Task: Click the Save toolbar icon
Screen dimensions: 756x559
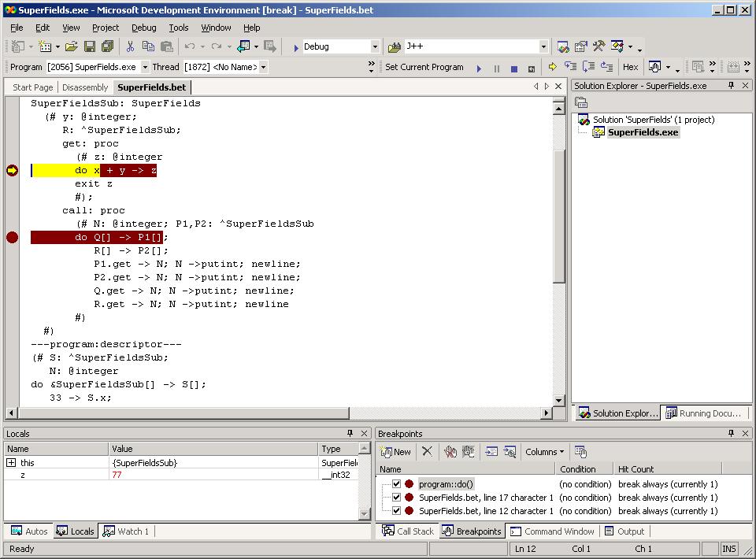Action: (x=90, y=46)
